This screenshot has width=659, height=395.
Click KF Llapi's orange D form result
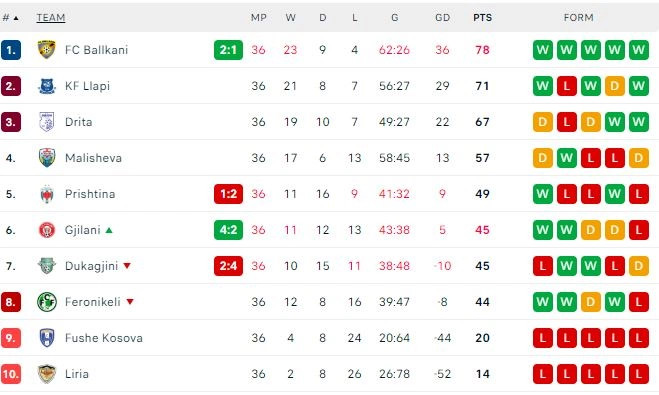pyautogui.click(x=614, y=86)
